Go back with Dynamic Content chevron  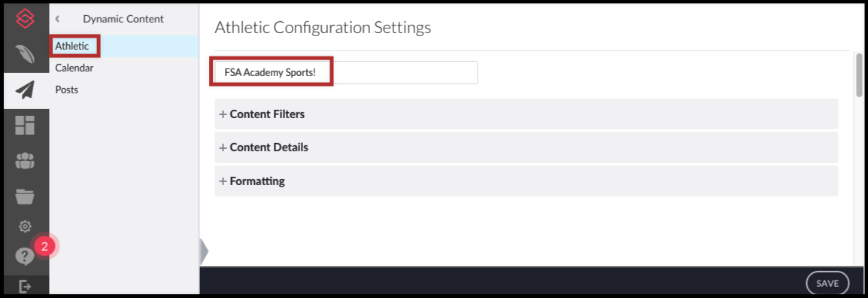click(x=57, y=19)
